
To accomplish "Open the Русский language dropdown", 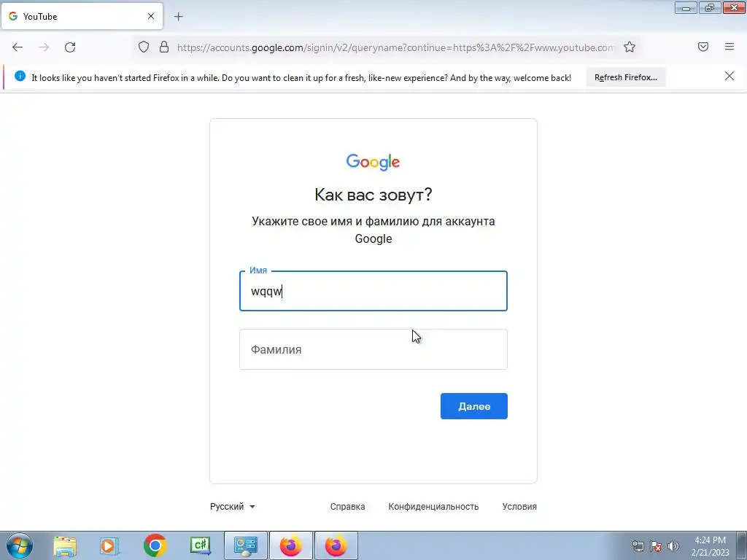I will (233, 507).
